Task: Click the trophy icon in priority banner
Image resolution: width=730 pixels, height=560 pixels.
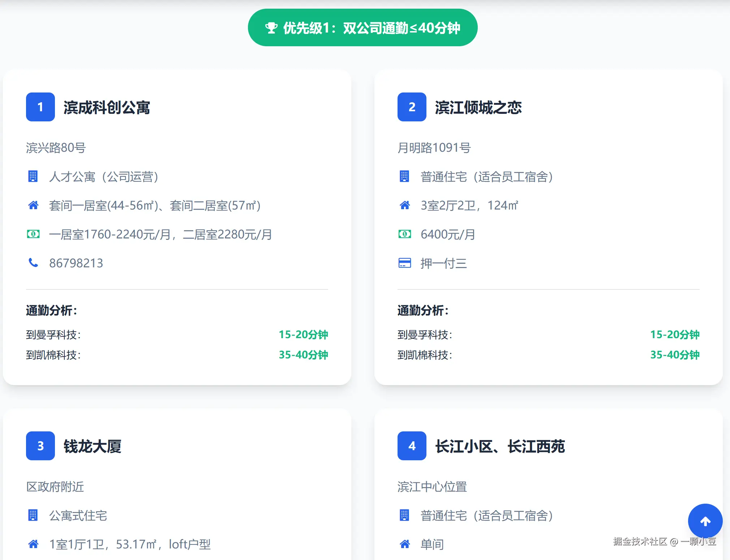Action: pos(271,28)
